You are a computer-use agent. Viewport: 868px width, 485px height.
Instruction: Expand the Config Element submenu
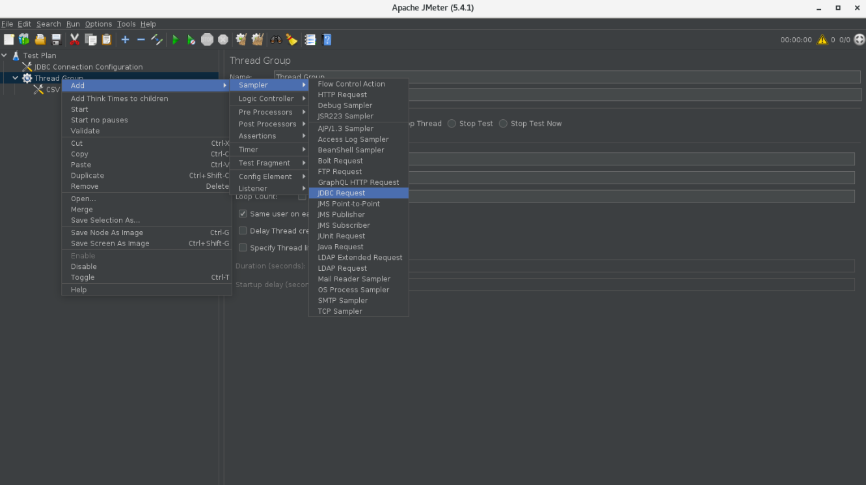click(x=269, y=176)
